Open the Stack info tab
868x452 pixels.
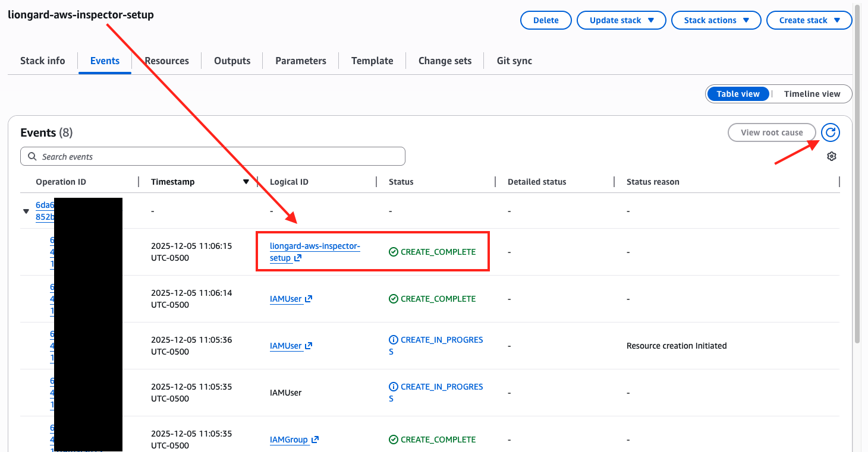point(43,61)
